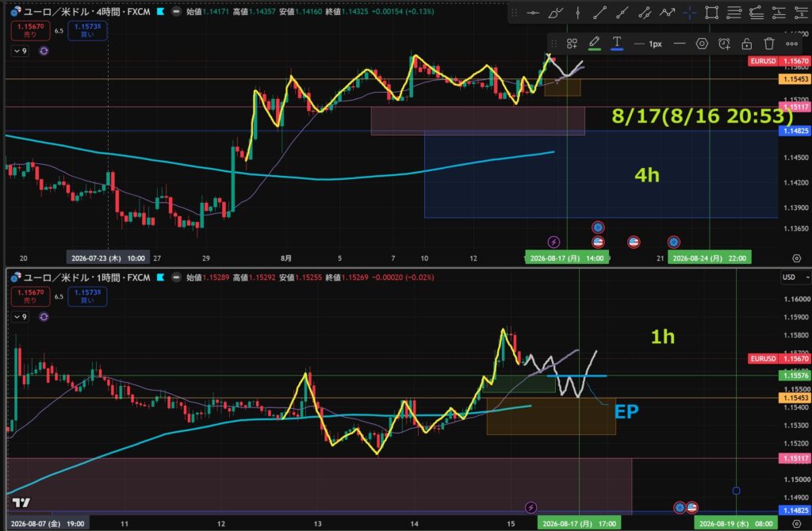Click the 1.15453 orange price label on 4h chart
The width and height of the screenshot is (812, 531).
click(795, 79)
